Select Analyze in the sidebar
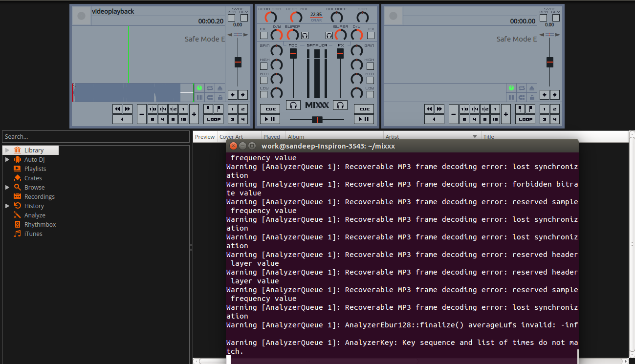 (x=35, y=215)
